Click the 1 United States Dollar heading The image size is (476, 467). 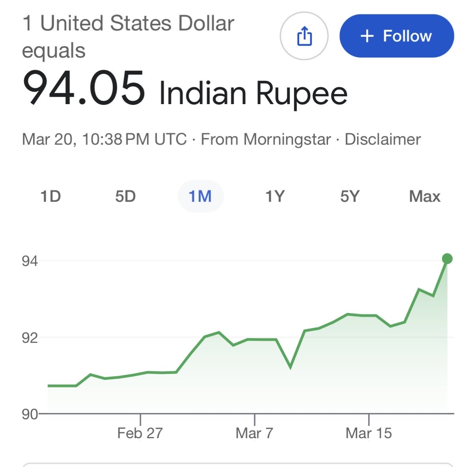(x=129, y=23)
